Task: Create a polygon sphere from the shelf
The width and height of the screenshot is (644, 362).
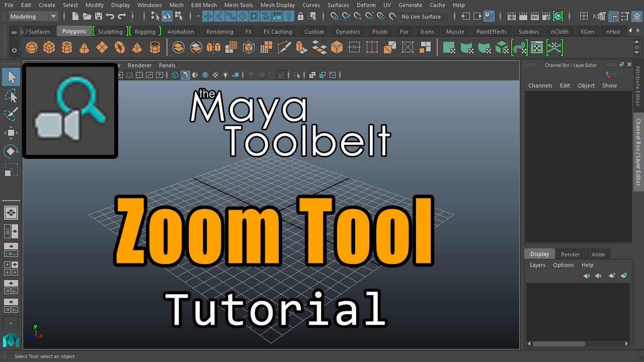Action: point(32,48)
